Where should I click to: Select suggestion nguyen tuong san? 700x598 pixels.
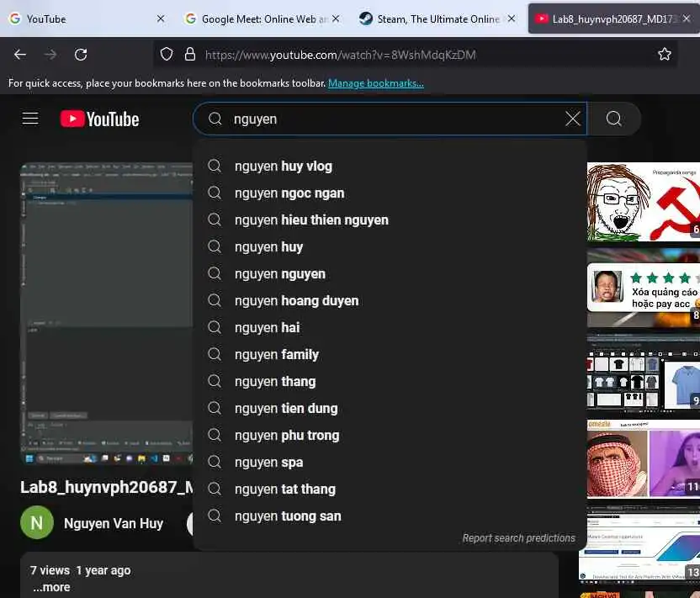[390, 516]
